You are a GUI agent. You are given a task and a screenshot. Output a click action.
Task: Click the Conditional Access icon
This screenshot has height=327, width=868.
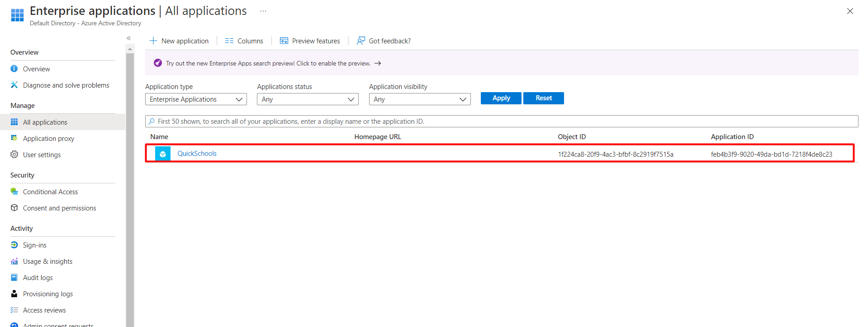(x=14, y=192)
